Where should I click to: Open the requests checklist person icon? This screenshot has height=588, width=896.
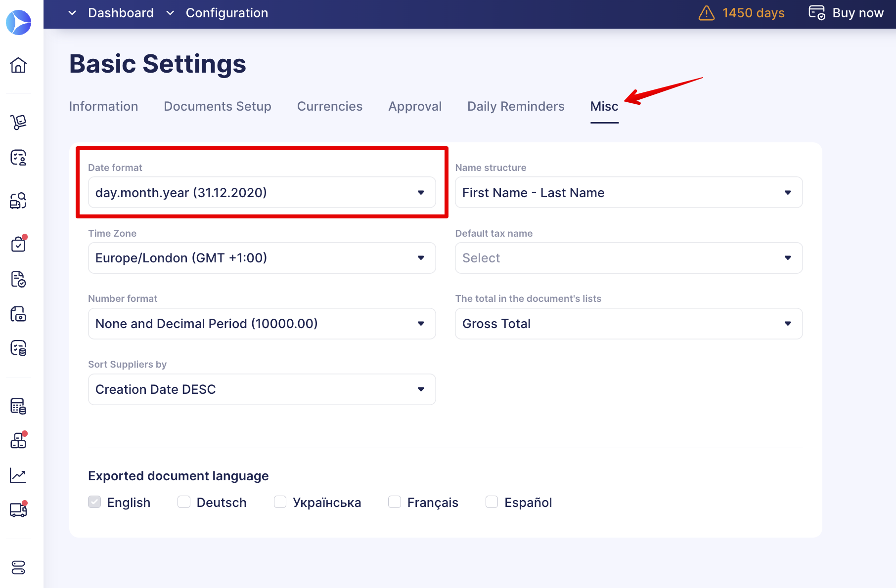coord(18,157)
